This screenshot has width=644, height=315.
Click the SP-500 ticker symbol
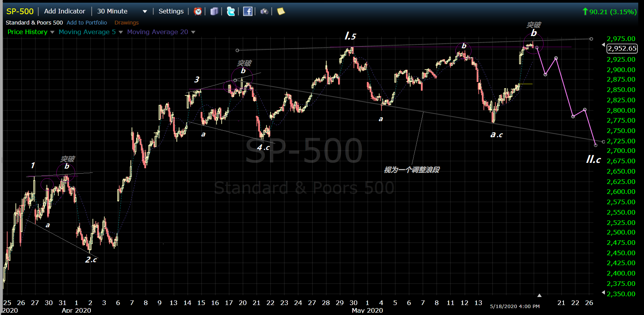tap(20, 11)
